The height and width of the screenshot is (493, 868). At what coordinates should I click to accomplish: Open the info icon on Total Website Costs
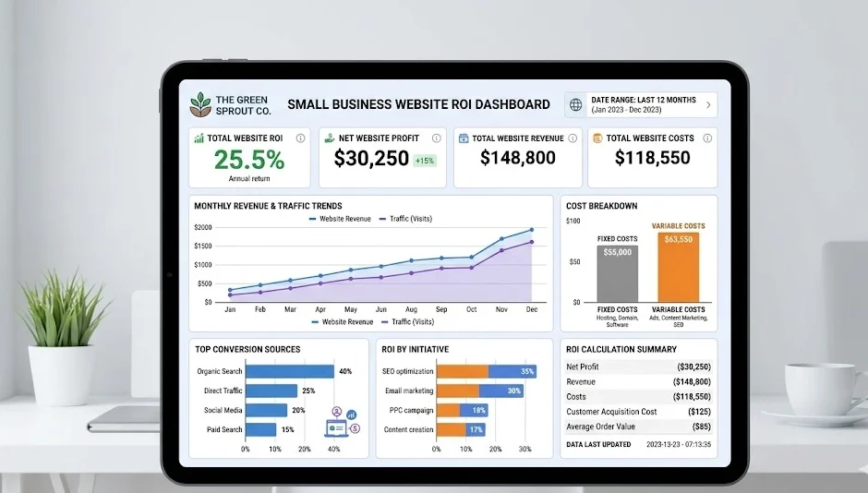point(708,138)
